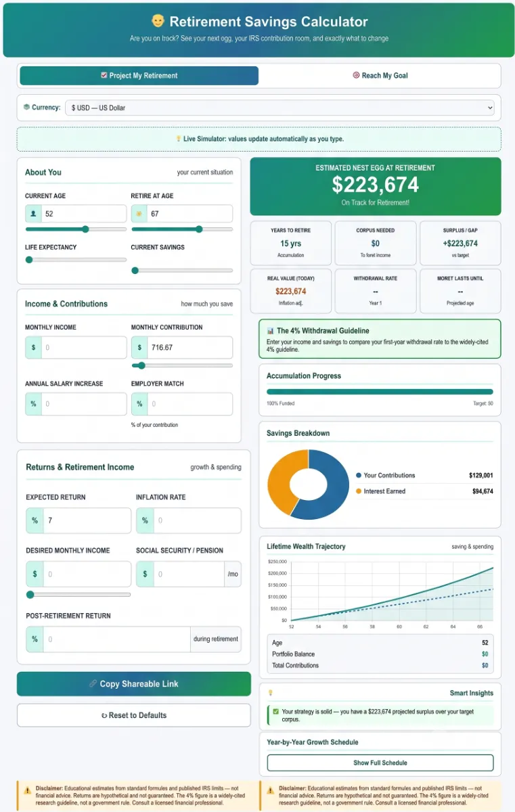Click the lightbulb icon in Live Simulator banner
Image resolution: width=515 pixels, height=812 pixels.
click(179, 139)
